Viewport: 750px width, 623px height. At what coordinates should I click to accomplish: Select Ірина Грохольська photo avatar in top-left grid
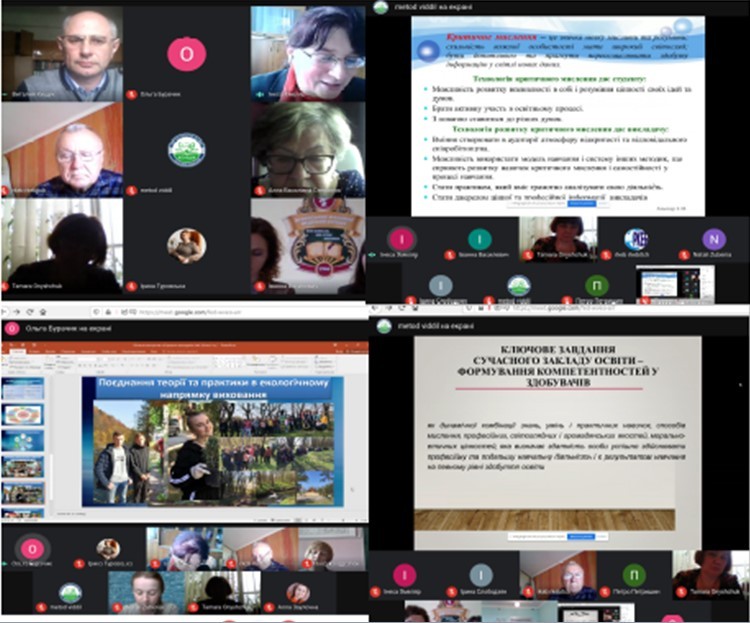coord(187,246)
